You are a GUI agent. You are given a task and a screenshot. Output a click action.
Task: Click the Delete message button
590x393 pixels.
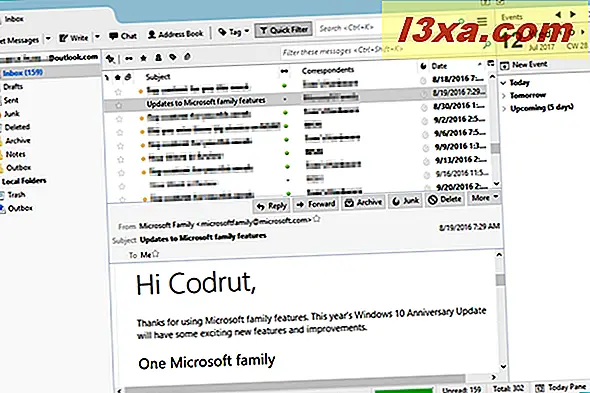click(445, 200)
